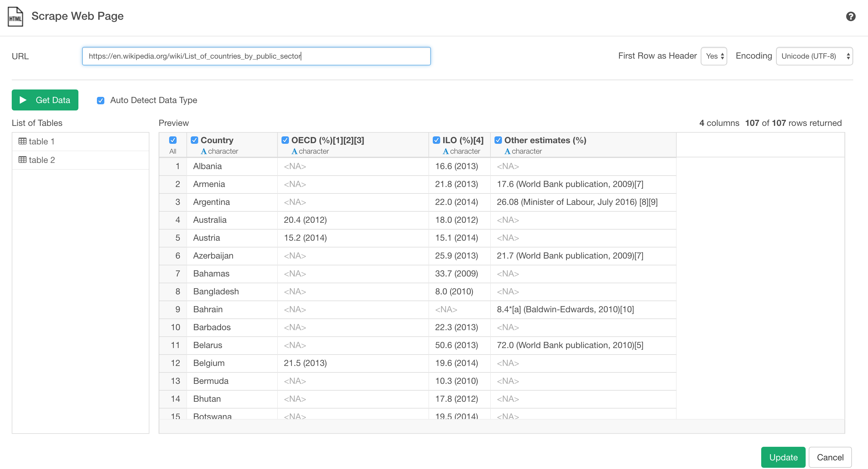This screenshot has width=868, height=469.
Task: Click the OECD column character type icon
Action: pos(294,151)
